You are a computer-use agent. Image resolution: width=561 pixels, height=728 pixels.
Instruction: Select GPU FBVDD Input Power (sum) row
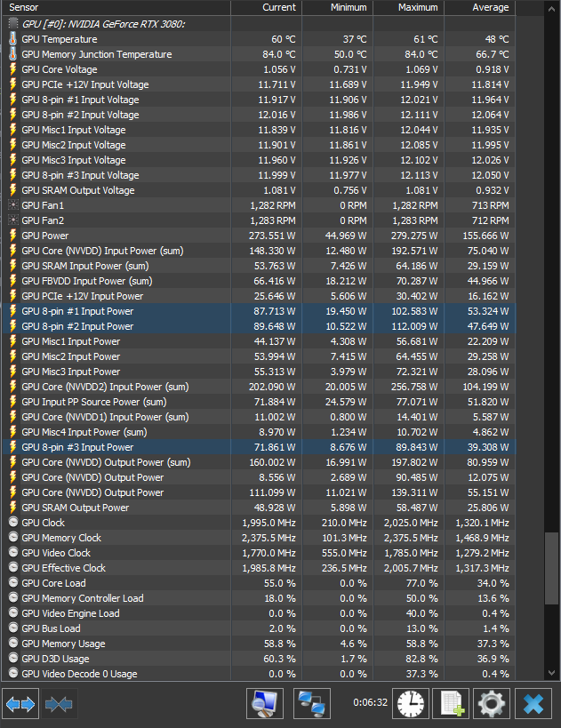[x=259, y=281]
